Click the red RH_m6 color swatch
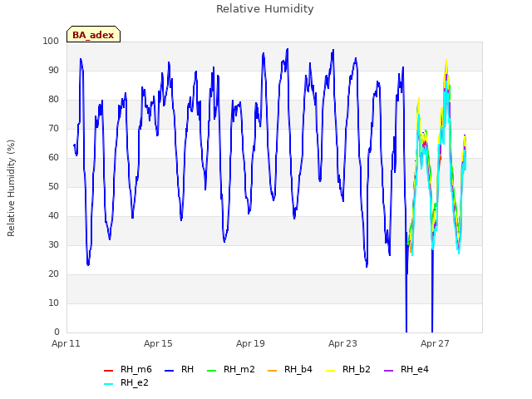 click(108, 371)
